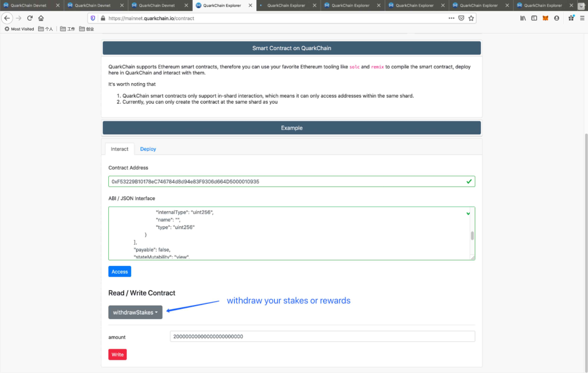Click the ABI textarea scrollbar thumb
Screen dimensions: 588x373
(x=472, y=235)
